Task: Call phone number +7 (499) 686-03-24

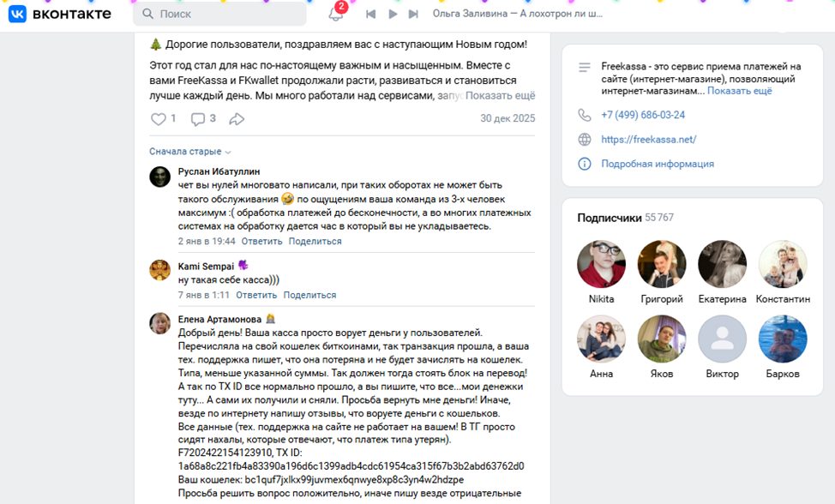Action: click(x=643, y=115)
